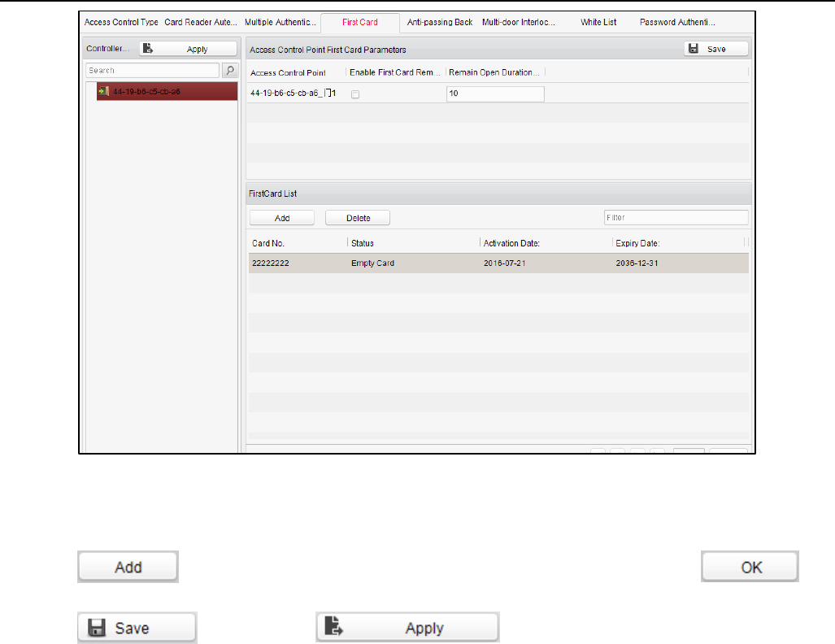
Task: Open the Multiple Authentication tab
Action: click(x=281, y=23)
